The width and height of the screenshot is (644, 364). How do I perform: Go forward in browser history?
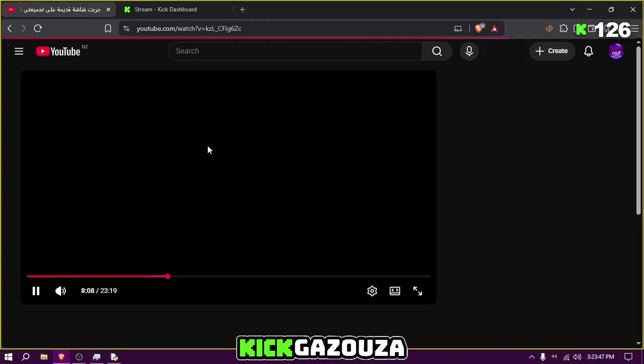click(x=23, y=29)
